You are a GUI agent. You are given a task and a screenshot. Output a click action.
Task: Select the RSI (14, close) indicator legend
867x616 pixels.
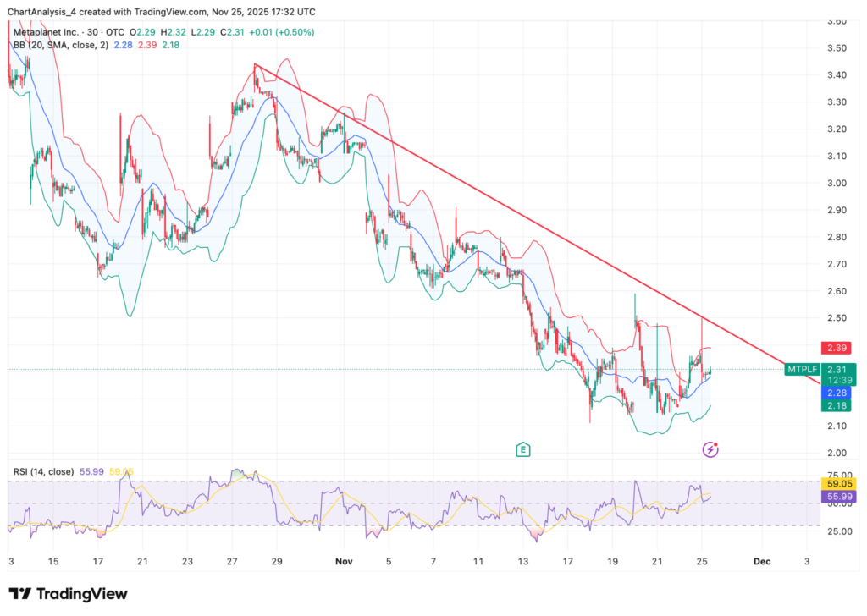(x=42, y=472)
